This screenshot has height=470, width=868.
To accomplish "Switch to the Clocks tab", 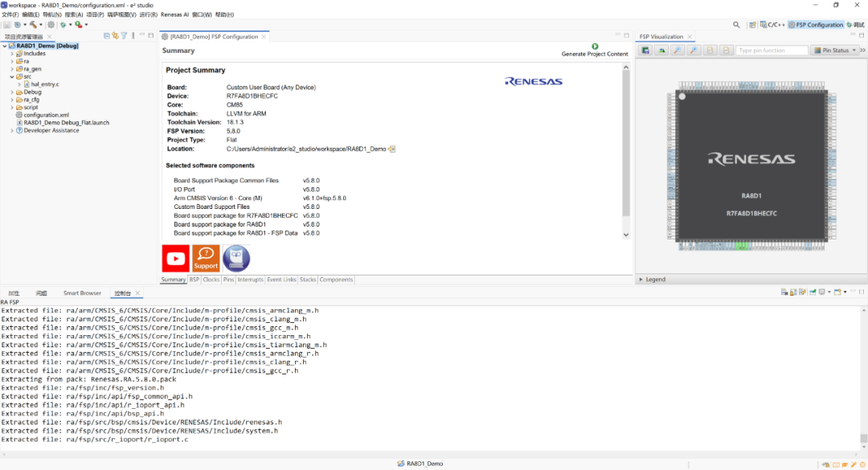I will (211, 280).
